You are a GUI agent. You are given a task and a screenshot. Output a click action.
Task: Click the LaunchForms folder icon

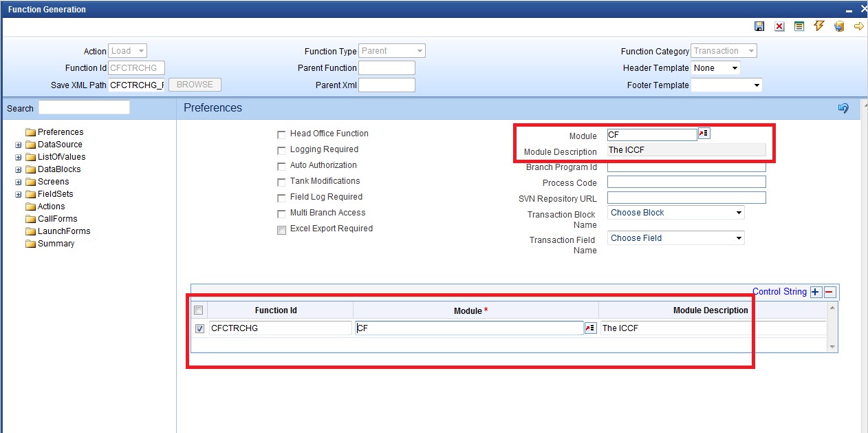point(30,231)
